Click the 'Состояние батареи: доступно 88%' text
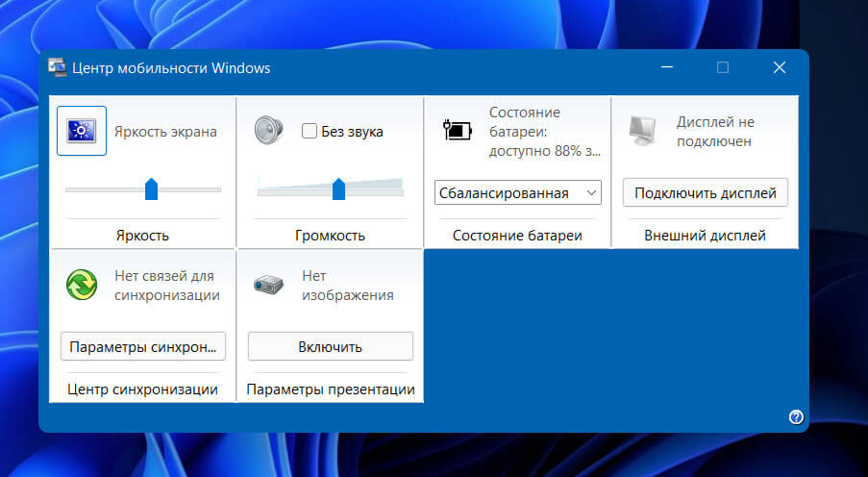 (x=545, y=132)
